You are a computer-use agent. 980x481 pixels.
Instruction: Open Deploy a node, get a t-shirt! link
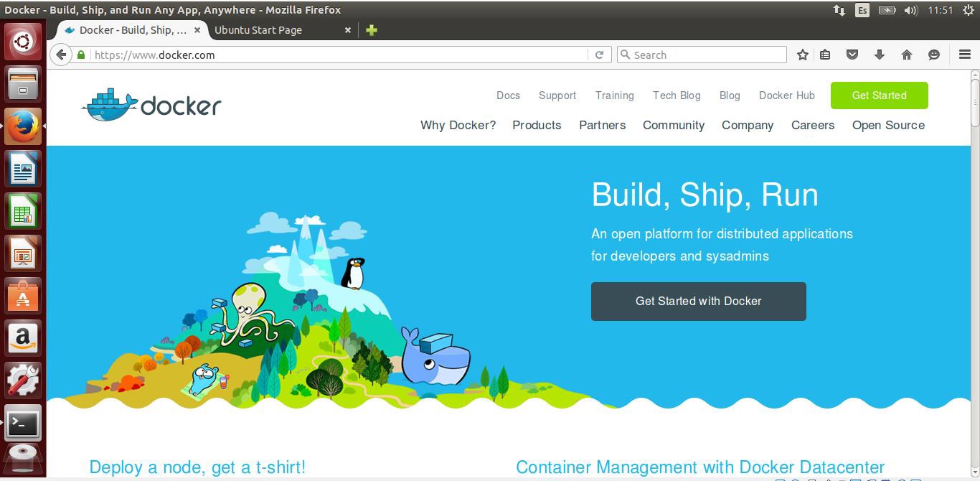197,467
